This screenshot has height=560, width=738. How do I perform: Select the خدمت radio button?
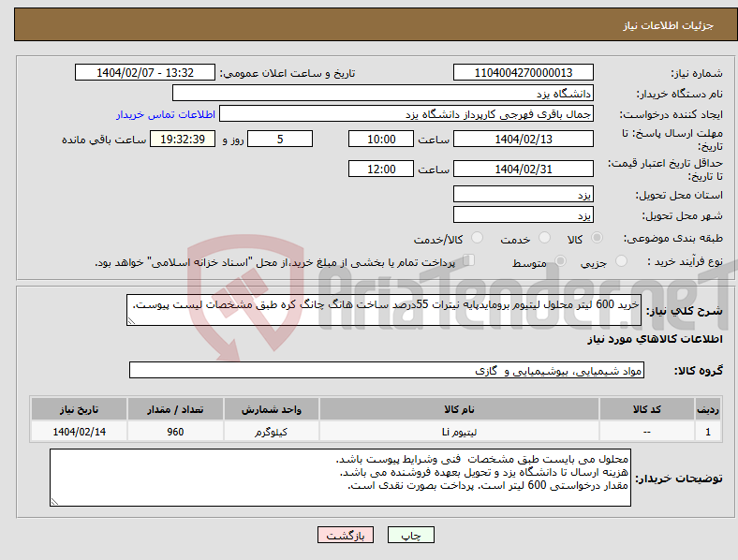(x=544, y=238)
